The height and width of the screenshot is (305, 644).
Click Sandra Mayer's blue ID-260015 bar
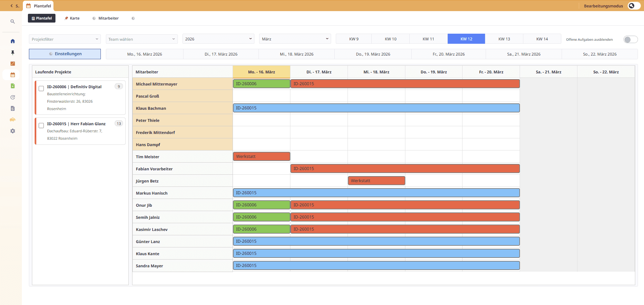tap(376, 265)
